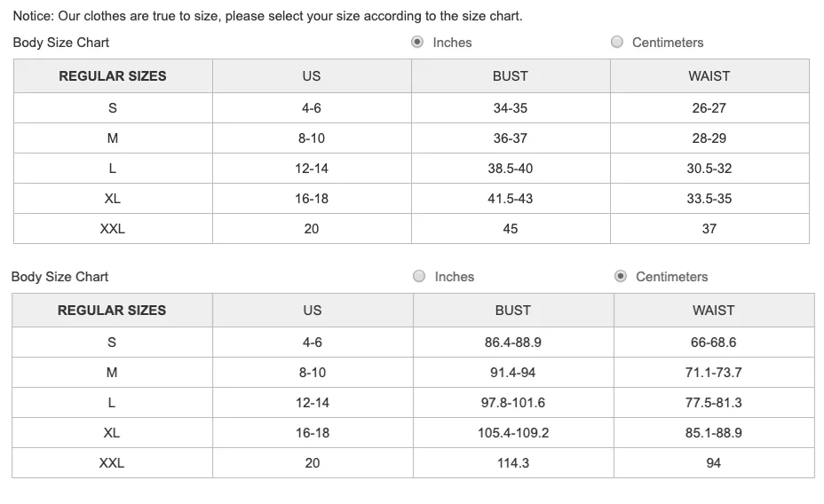Click the 45 bust cell in inches table
824x504 pixels.
[511, 229]
